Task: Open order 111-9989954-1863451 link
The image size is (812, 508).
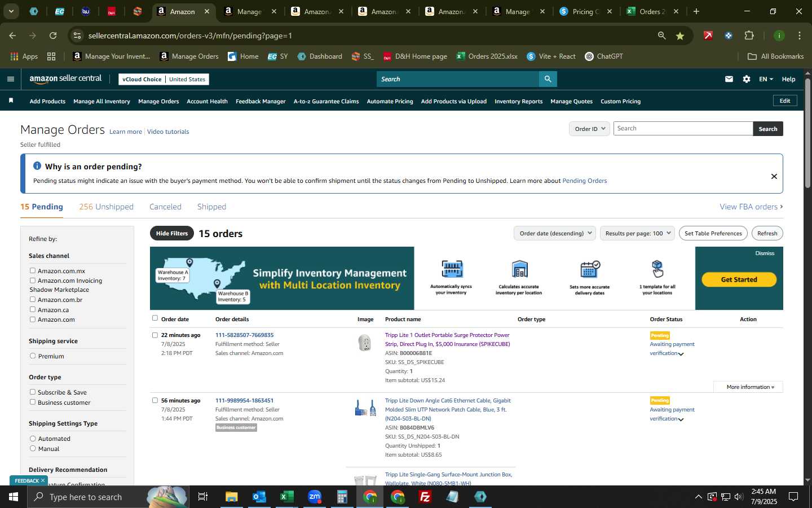Action: coord(244,401)
